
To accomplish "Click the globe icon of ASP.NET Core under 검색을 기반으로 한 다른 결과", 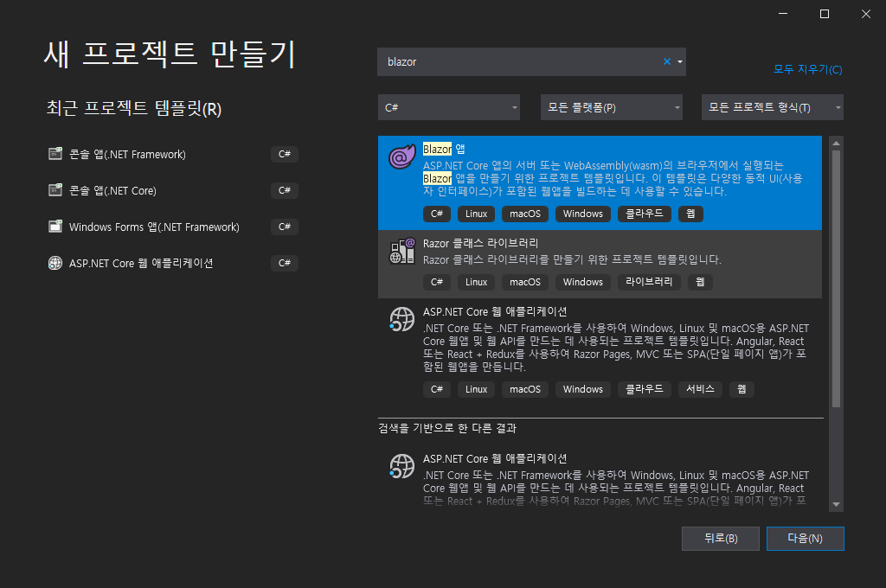I will click(401, 466).
